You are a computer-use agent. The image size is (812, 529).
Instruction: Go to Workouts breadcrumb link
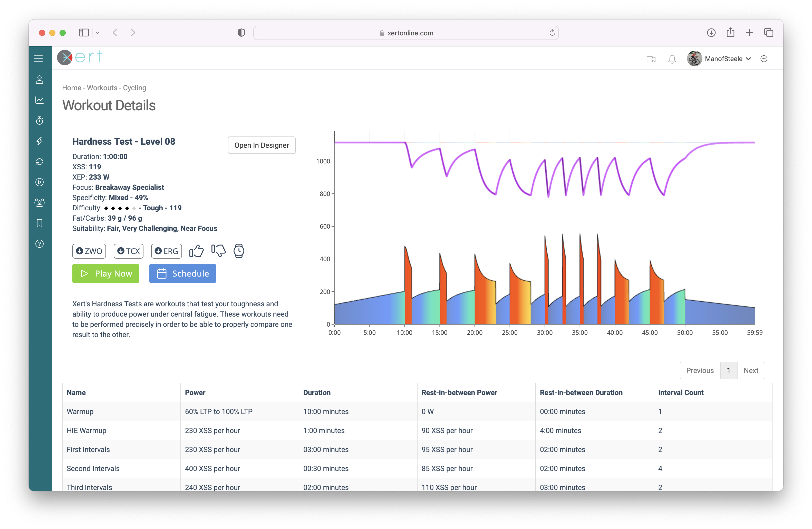click(x=102, y=88)
